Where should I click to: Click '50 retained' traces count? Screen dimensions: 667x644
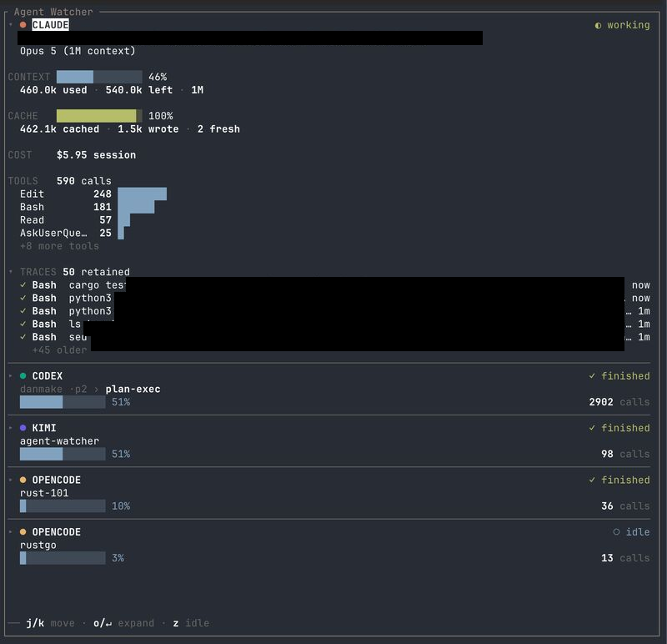(x=96, y=272)
